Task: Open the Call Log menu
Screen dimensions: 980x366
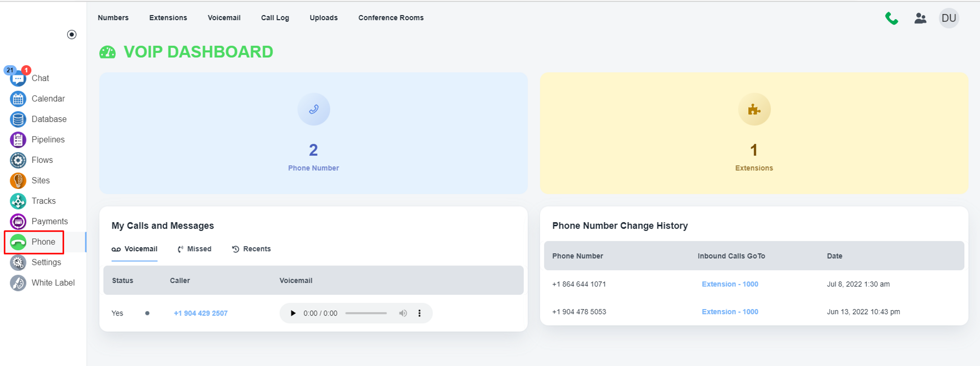Action: point(275,18)
